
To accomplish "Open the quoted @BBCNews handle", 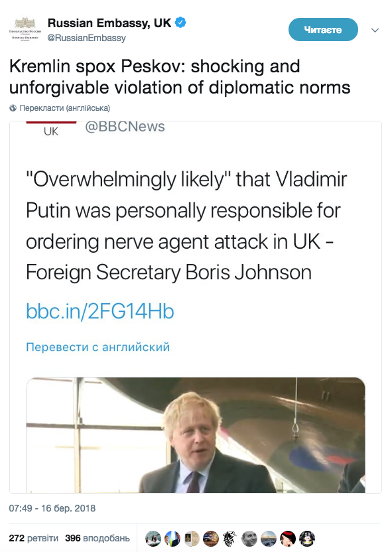I will point(125,127).
